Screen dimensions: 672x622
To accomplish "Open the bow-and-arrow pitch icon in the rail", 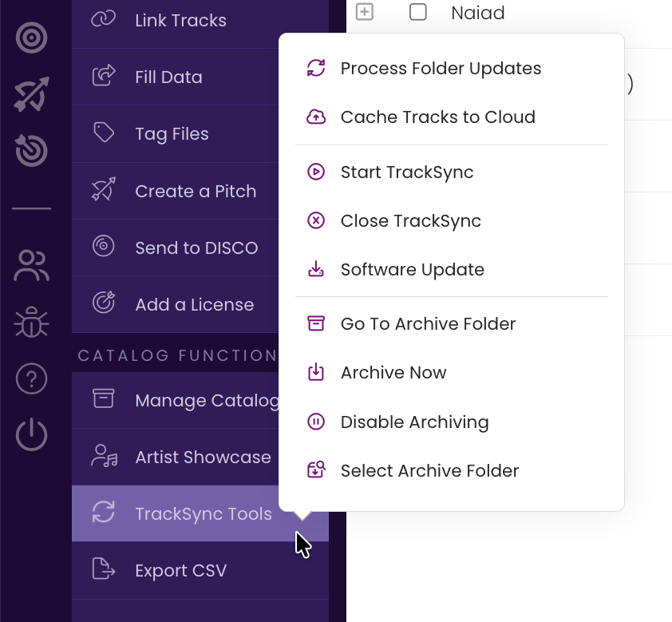I will 32,94.
